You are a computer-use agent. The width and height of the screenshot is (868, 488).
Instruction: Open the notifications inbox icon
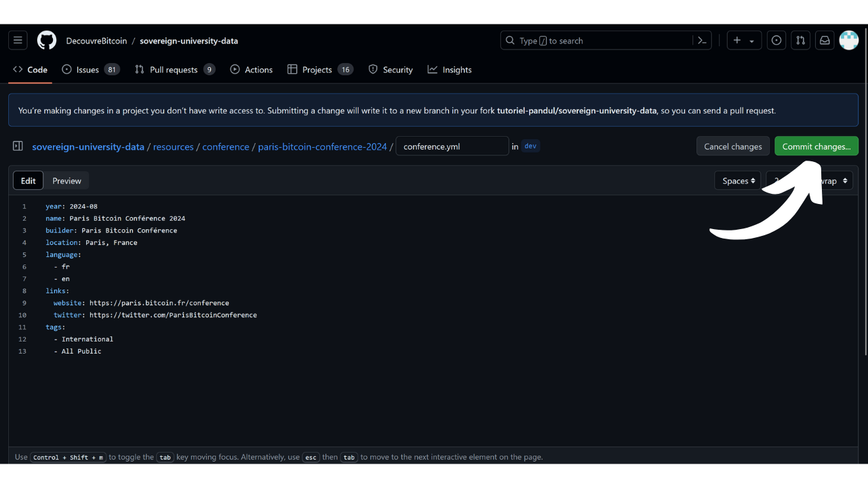click(x=825, y=41)
